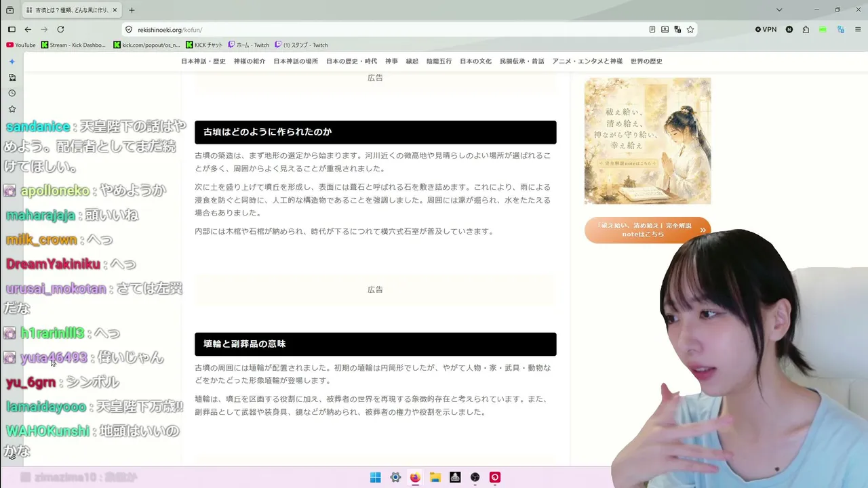The width and height of the screenshot is (868, 488).
Task: Reload the current page
Action: (60, 30)
